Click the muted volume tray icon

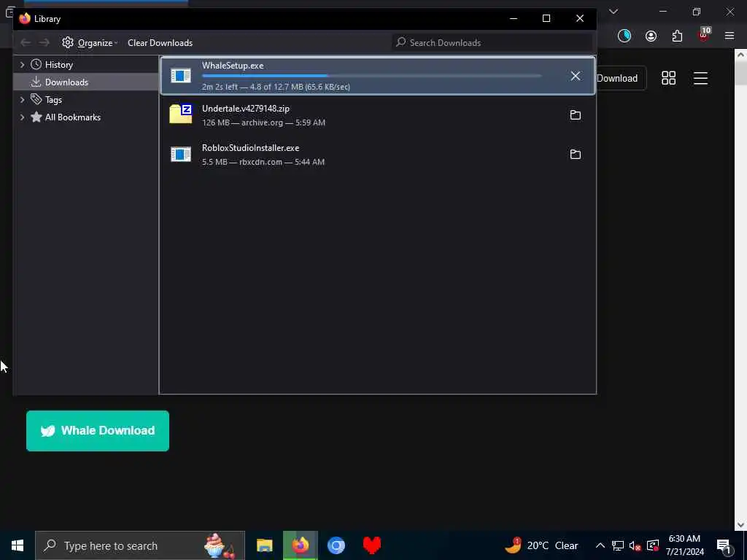pyautogui.click(x=635, y=545)
